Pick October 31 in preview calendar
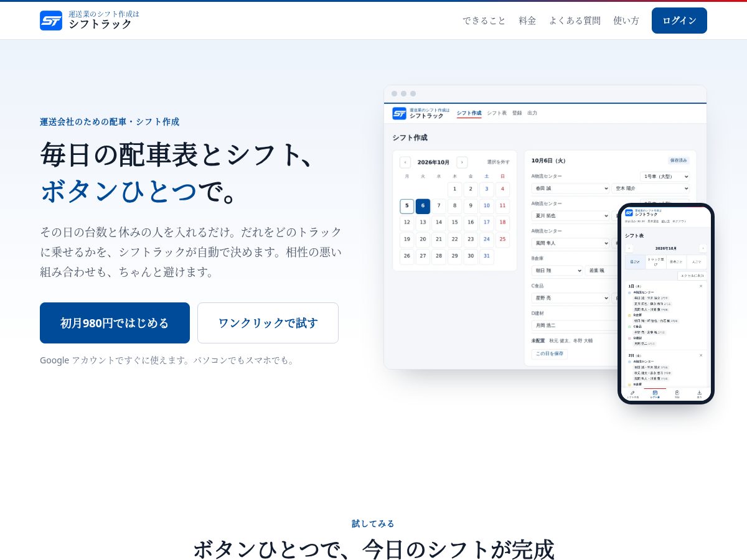This screenshot has height=560, width=747. [x=486, y=256]
